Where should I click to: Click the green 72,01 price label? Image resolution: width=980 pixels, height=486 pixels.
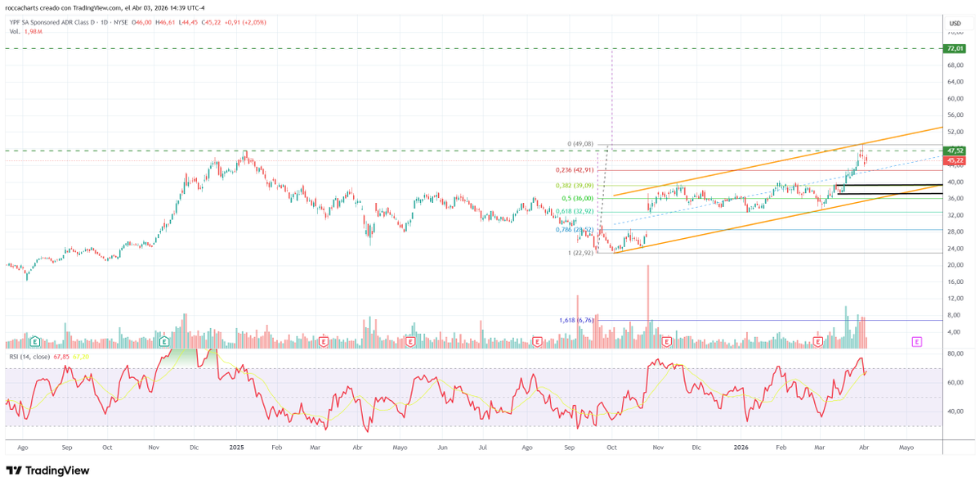pyautogui.click(x=955, y=48)
